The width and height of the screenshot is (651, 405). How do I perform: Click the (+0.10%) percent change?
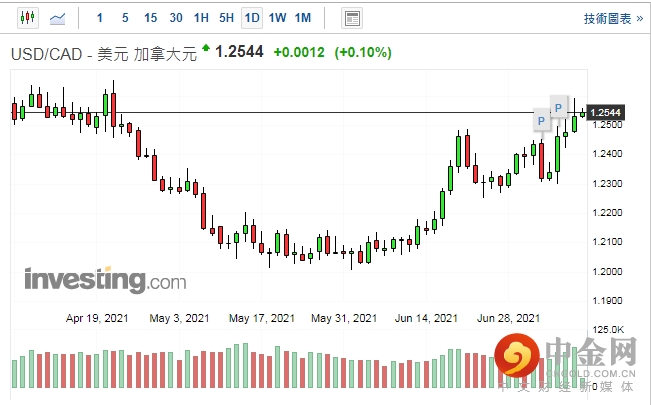363,52
